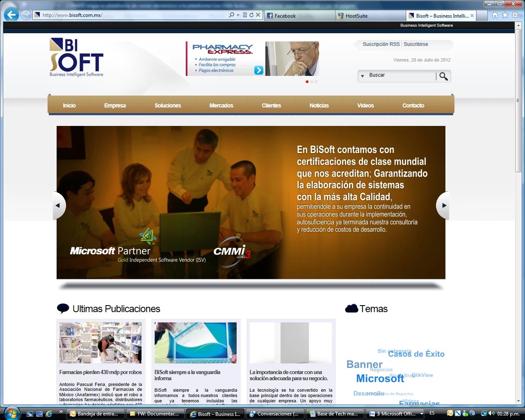
Task: Click the BiSoft logo
Action: tap(76, 57)
